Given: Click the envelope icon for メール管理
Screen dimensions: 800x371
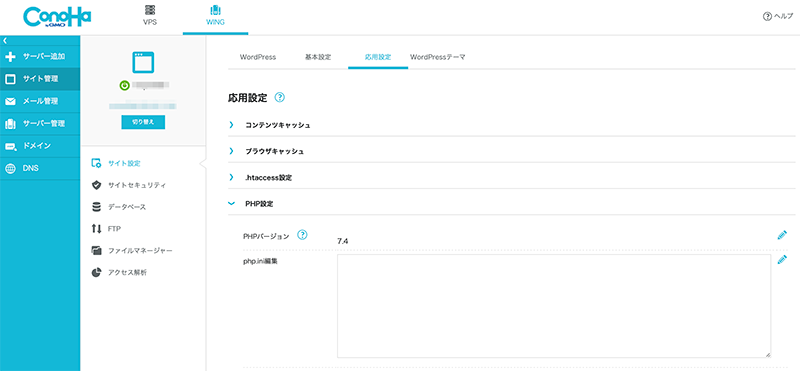Looking at the screenshot, I should 10,102.
